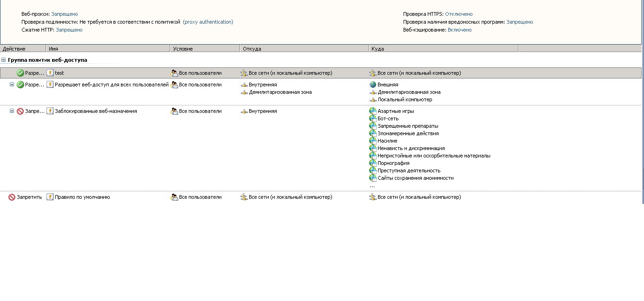Click destination networks icon in test row
The width and height of the screenshot is (644, 301).
tap(373, 73)
